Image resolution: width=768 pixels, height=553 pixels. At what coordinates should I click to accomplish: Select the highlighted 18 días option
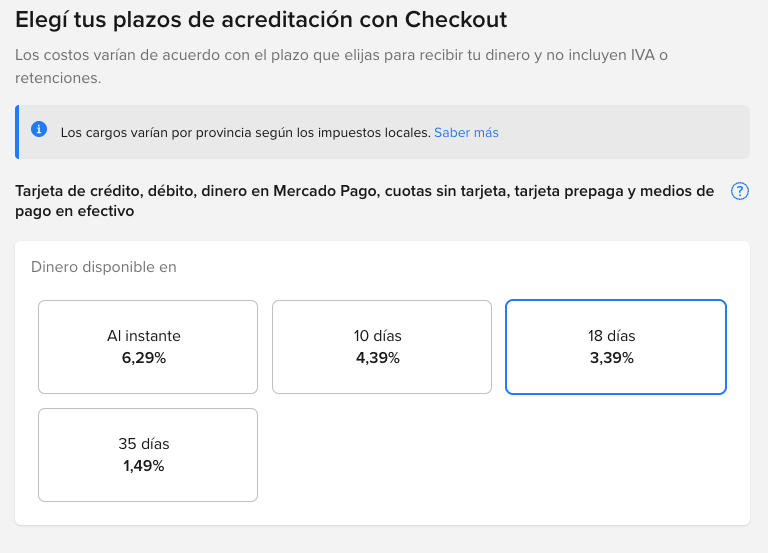[x=616, y=347]
